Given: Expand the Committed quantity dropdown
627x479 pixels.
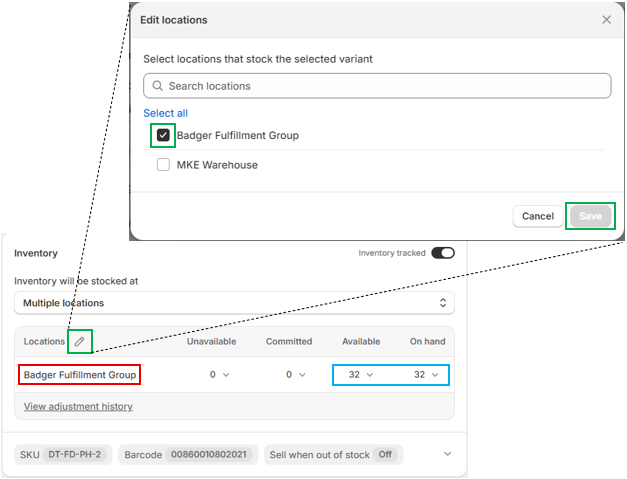Looking at the screenshot, I should (294, 375).
